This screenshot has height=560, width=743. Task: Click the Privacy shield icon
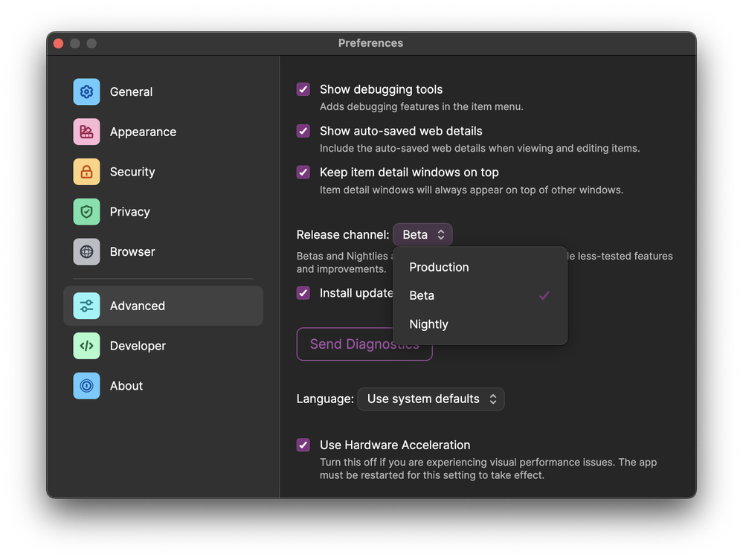86,212
